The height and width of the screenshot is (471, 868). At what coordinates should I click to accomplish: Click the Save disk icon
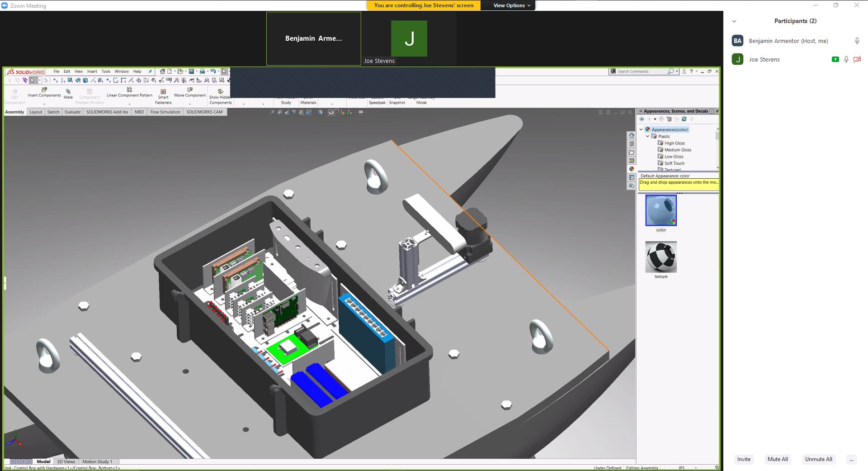click(191, 71)
